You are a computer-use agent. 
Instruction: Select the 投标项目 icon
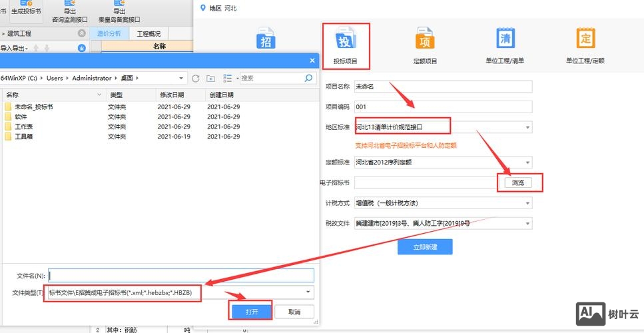click(x=346, y=46)
